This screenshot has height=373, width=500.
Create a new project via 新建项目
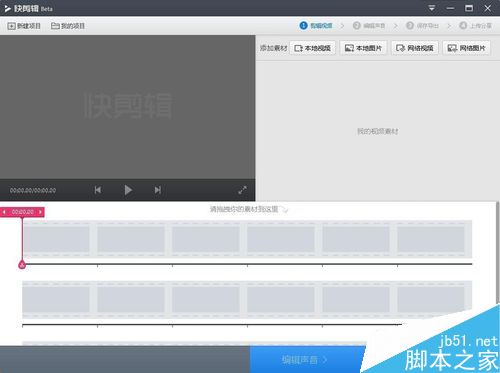(x=24, y=26)
